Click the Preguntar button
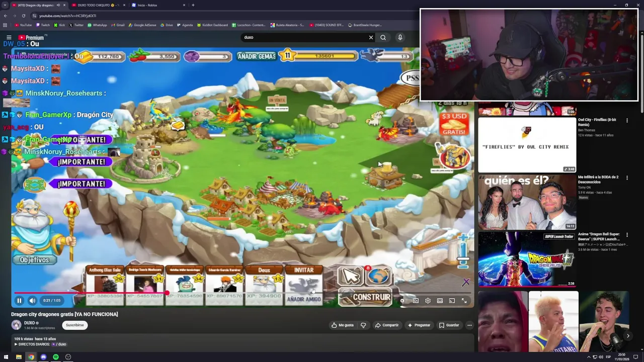Image resolution: width=644 pixels, height=362 pixels. pos(419,325)
